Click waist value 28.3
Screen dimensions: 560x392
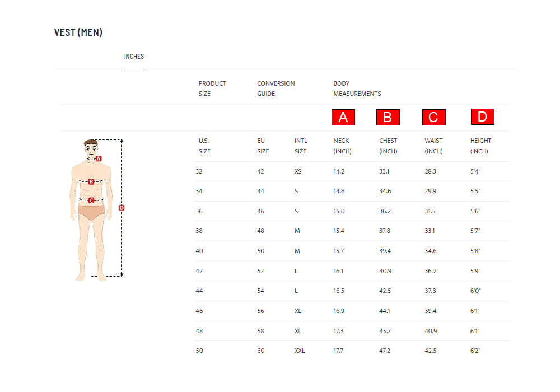(x=430, y=171)
